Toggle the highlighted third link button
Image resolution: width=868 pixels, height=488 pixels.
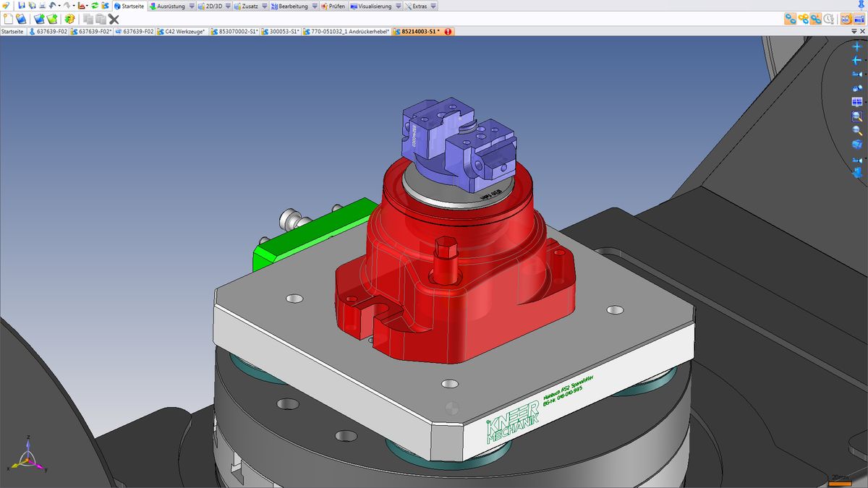click(816, 19)
